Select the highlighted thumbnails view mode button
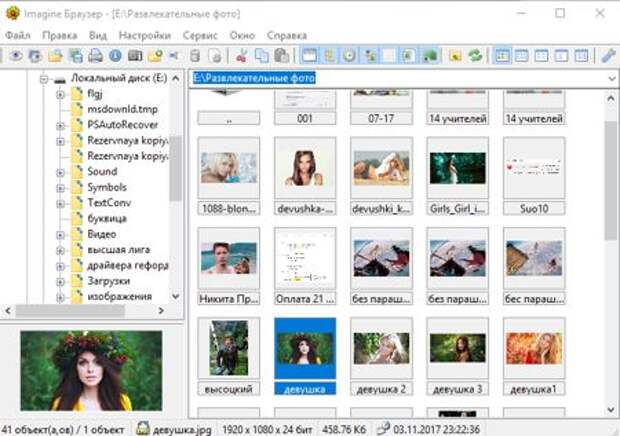620x436 pixels. (502, 56)
